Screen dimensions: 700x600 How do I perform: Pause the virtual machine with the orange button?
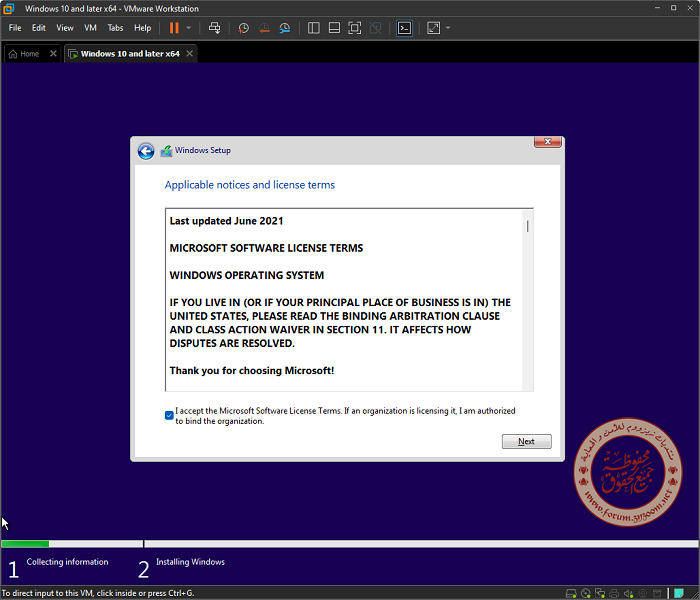[x=174, y=28]
